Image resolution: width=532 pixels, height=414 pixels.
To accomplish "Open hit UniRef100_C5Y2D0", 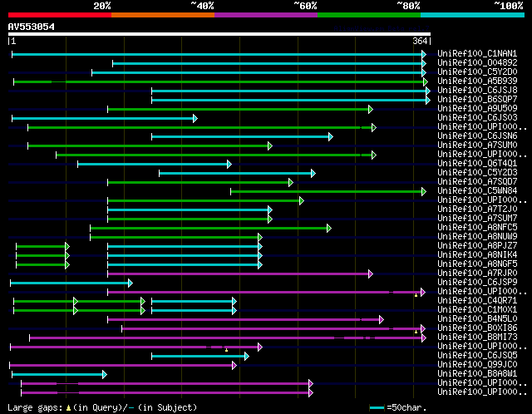I will click(x=477, y=72).
